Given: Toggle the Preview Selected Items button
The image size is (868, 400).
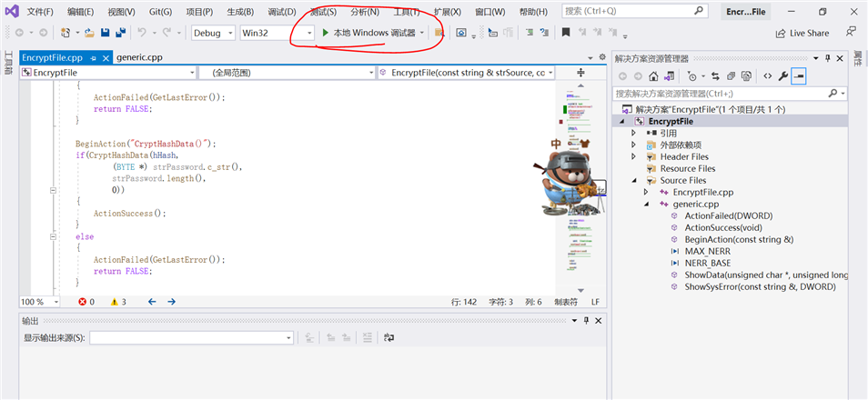Looking at the screenshot, I should (798, 76).
